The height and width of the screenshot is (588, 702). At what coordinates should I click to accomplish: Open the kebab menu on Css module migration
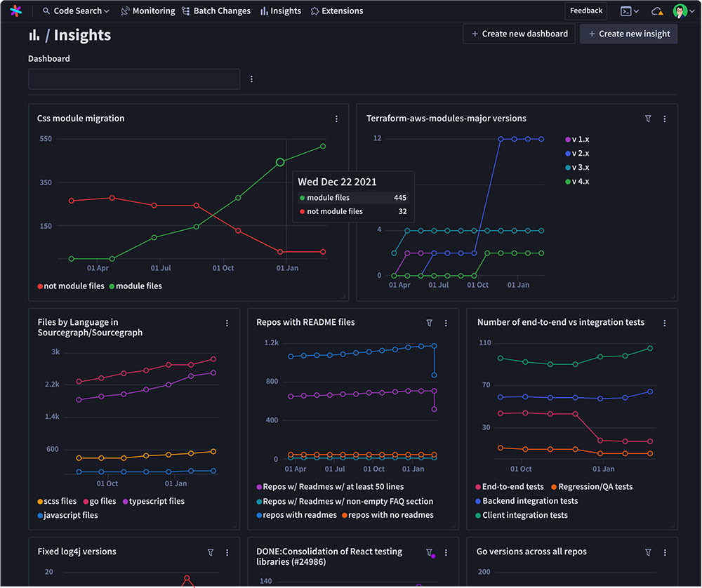click(x=336, y=119)
